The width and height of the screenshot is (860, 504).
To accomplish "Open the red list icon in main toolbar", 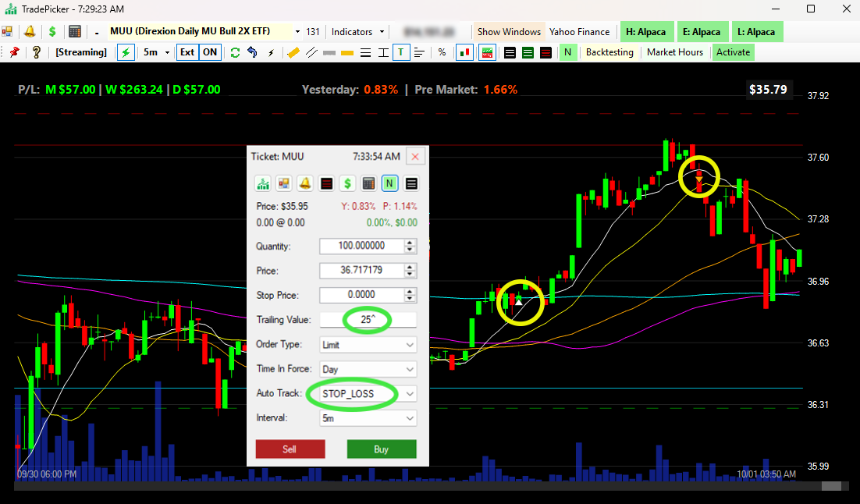I will (x=545, y=52).
